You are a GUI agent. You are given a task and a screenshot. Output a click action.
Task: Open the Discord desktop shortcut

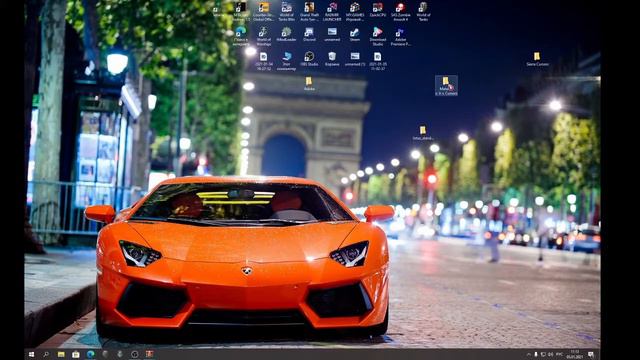click(x=309, y=34)
